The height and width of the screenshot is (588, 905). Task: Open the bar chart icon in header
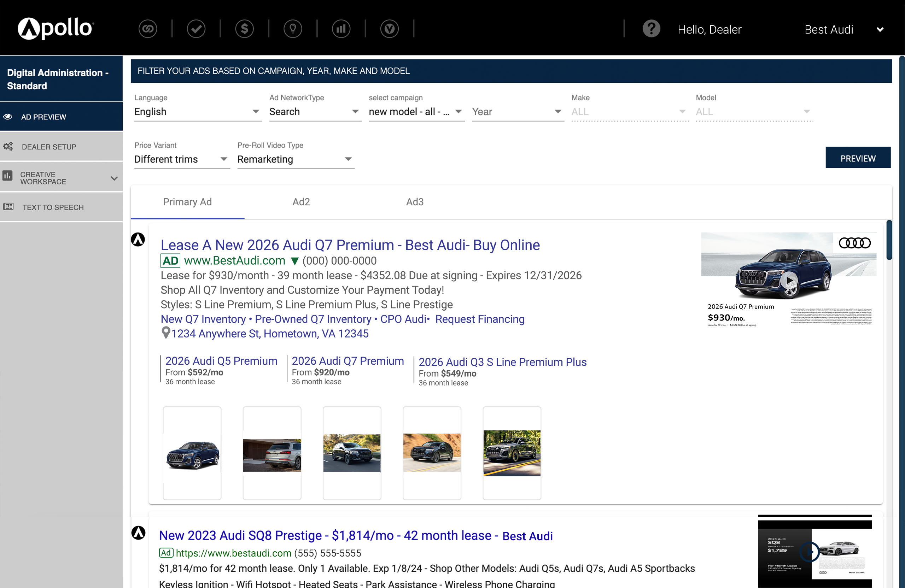[341, 29]
